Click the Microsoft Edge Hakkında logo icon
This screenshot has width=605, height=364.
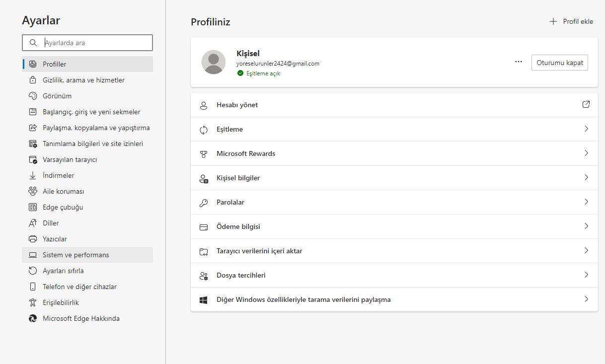[x=33, y=318]
